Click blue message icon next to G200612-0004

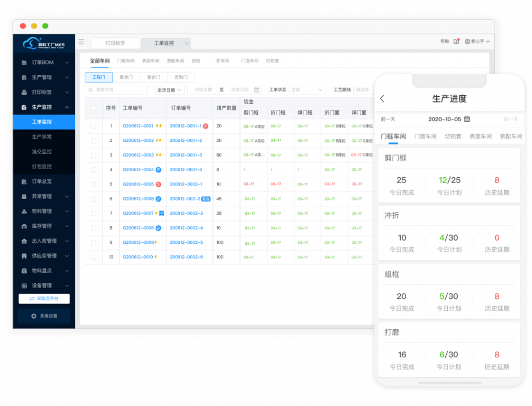tap(158, 169)
